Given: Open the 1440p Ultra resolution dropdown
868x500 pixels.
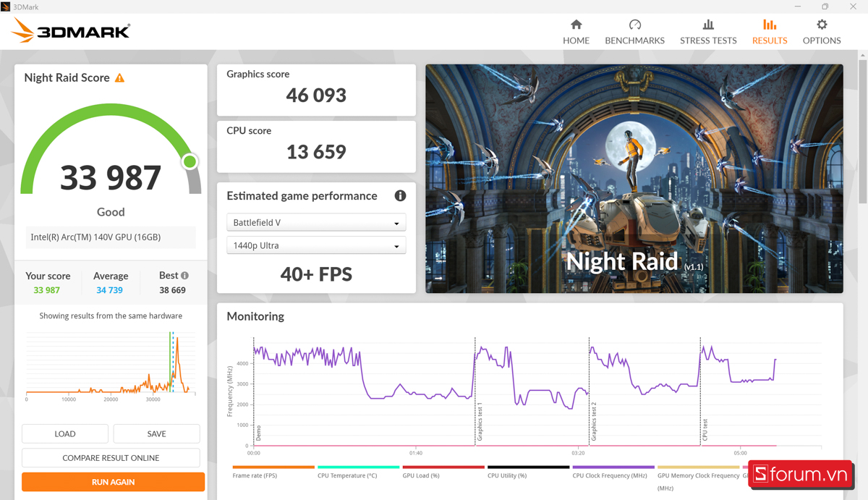Looking at the screenshot, I should click(316, 245).
